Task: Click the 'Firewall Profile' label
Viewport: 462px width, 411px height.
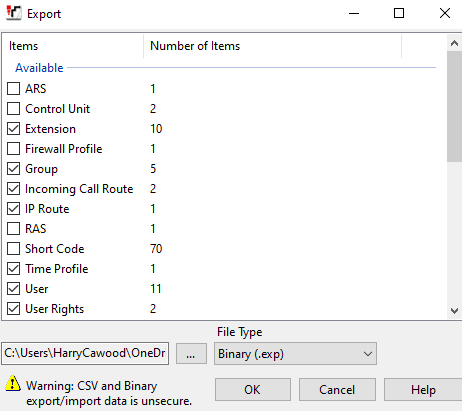Action: (x=64, y=149)
